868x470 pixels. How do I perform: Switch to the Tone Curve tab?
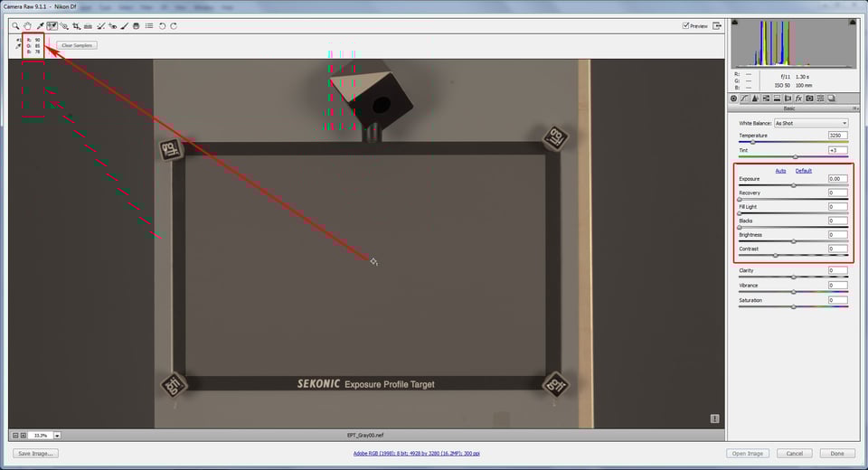coord(744,98)
